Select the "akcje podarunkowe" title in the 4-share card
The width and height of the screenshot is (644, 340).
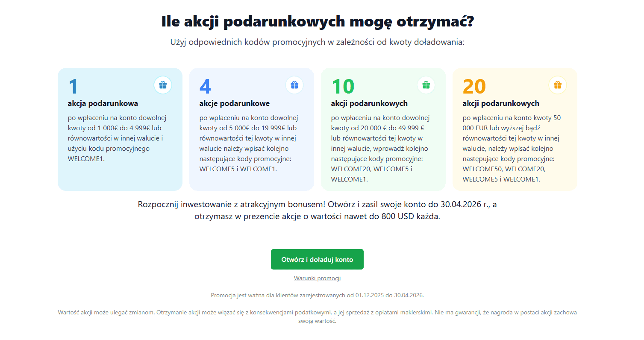pyautogui.click(x=234, y=103)
